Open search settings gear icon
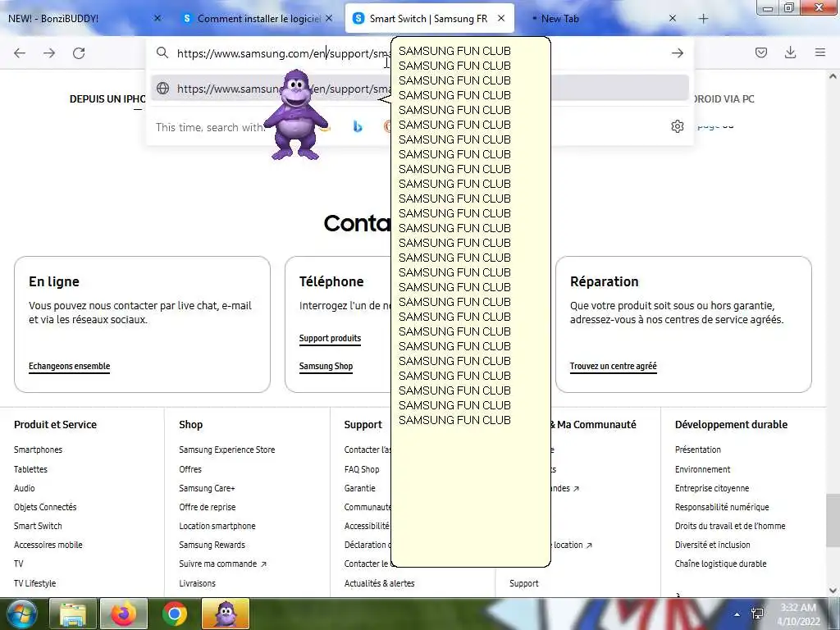The height and width of the screenshot is (630, 840). point(677,126)
